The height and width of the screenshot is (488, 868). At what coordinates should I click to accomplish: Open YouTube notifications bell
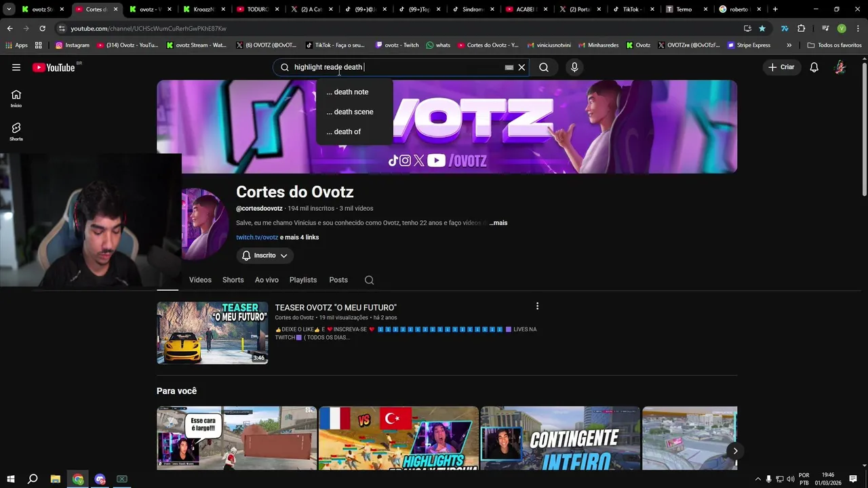814,67
